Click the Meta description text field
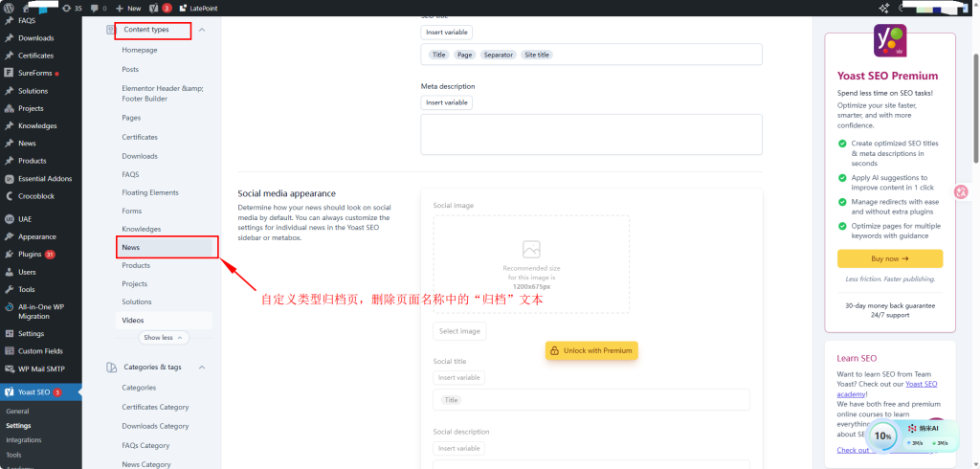The image size is (980, 469). point(590,134)
